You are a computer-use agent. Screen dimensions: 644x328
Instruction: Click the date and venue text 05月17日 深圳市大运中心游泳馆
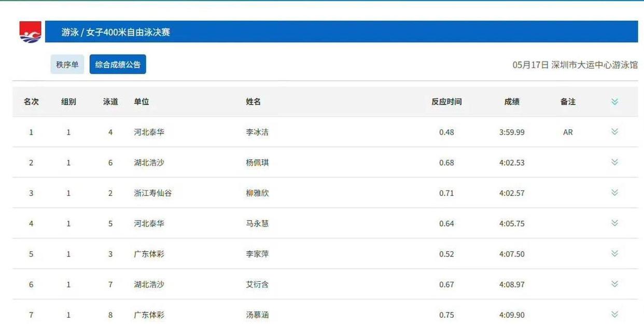(575, 65)
